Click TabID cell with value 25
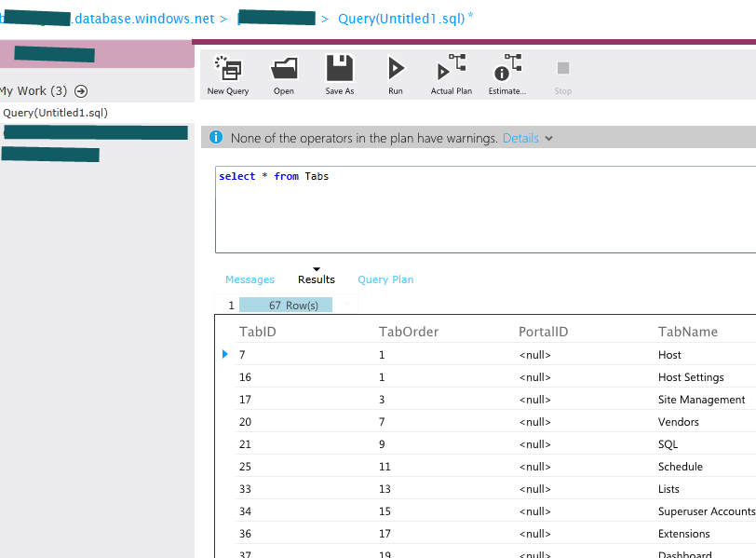The image size is (756, 558). (246, 467)
